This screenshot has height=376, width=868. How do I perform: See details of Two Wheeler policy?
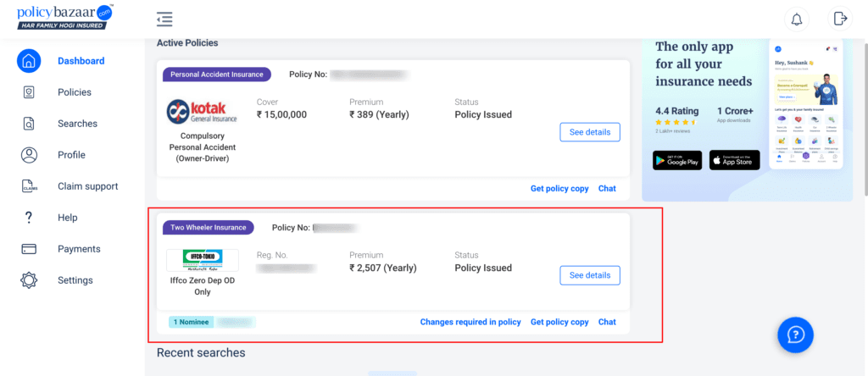click(590, 275)
